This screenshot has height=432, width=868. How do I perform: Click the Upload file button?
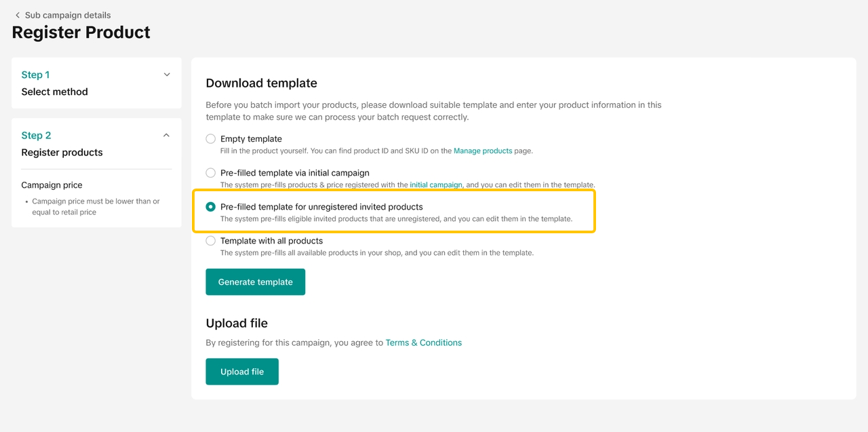pos(242,372)
